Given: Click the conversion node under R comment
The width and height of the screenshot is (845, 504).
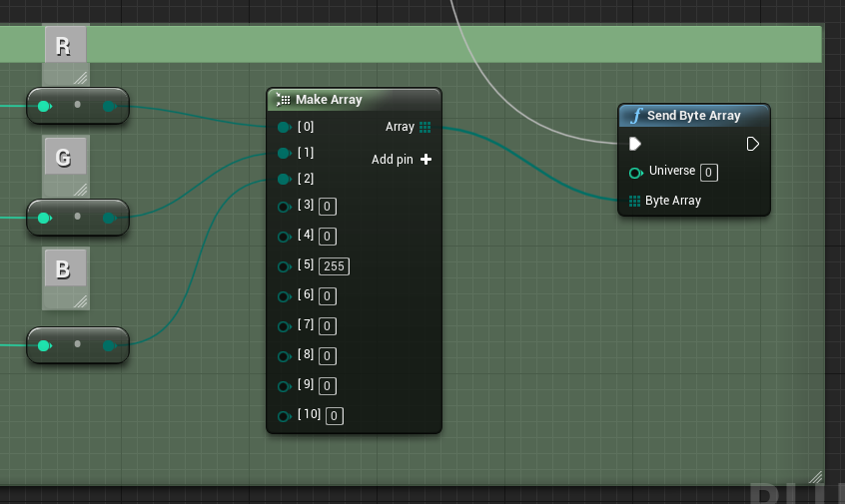Looking at the screenshot, I should [78, 106].
